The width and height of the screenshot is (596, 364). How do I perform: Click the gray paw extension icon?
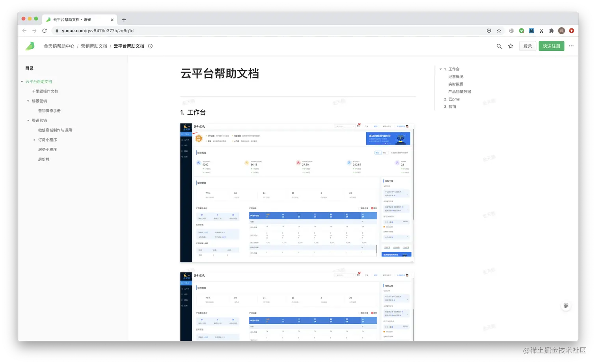click(511, 31)
